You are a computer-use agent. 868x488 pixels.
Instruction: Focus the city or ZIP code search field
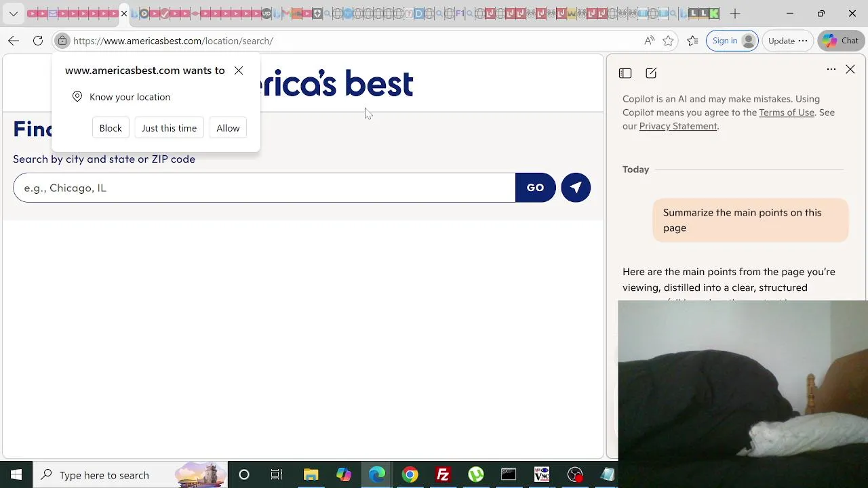264,188
